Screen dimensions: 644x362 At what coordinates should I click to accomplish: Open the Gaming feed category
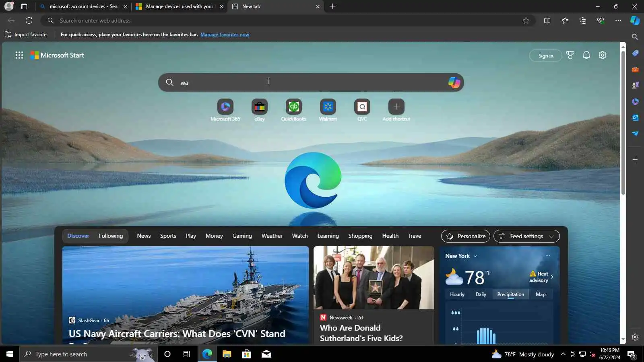pos(242,236)
